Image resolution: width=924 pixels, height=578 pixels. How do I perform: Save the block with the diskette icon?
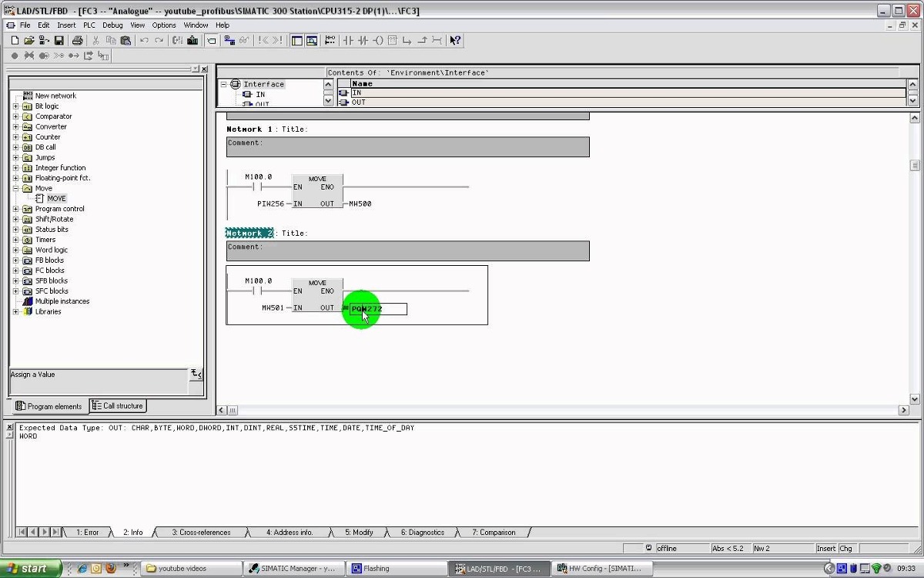pyautogui.click(x=59, y=40)
